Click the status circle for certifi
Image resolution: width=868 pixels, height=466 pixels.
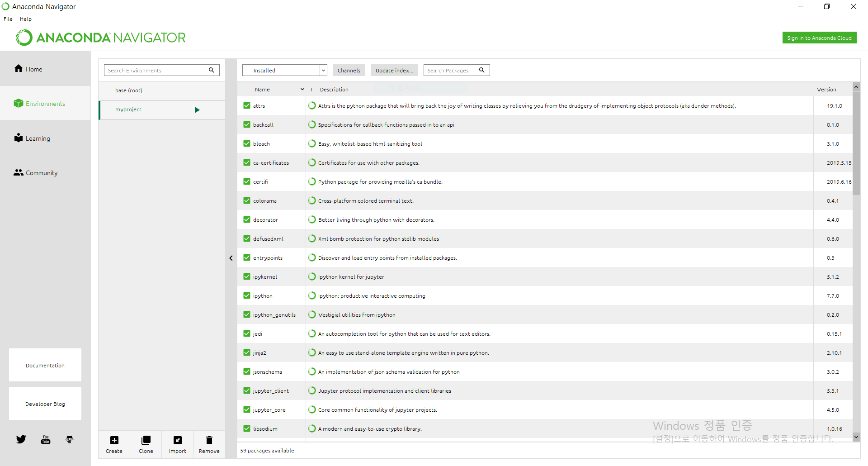[312, 181]
